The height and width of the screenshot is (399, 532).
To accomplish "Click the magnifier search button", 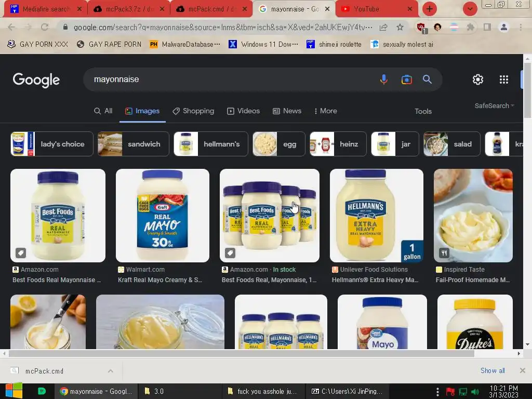I will pos(427,79).
